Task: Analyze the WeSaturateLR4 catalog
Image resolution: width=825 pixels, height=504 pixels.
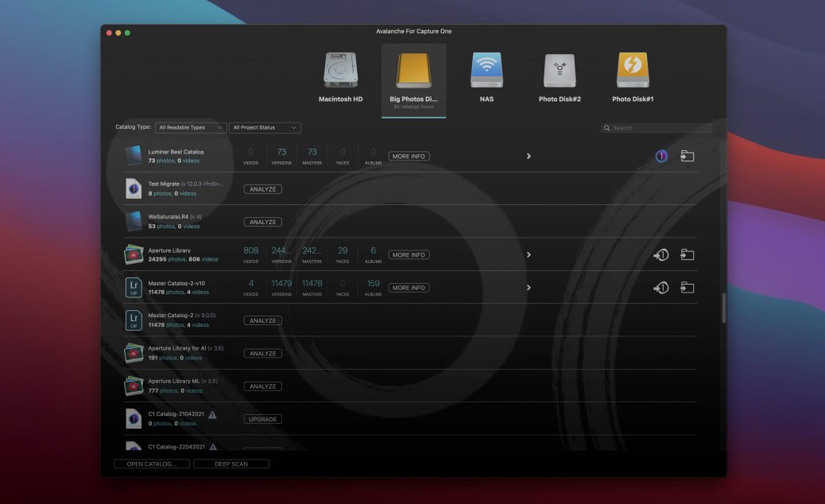Action: (262, 222)
